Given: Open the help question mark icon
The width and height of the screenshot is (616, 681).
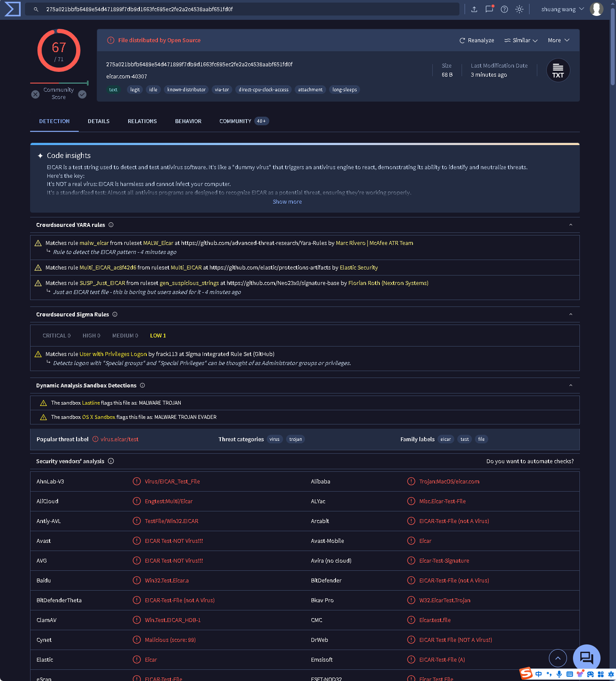Looking at the screenshot, I should click(504, 9).
